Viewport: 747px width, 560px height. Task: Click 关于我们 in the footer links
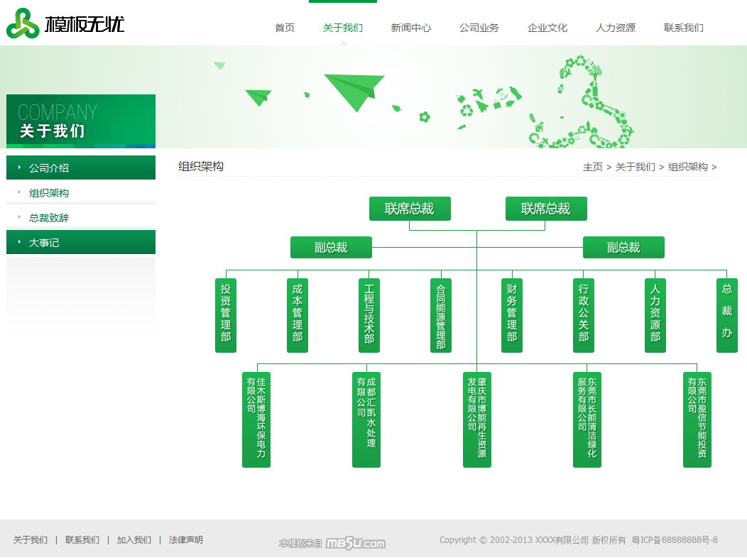point(31,540)
